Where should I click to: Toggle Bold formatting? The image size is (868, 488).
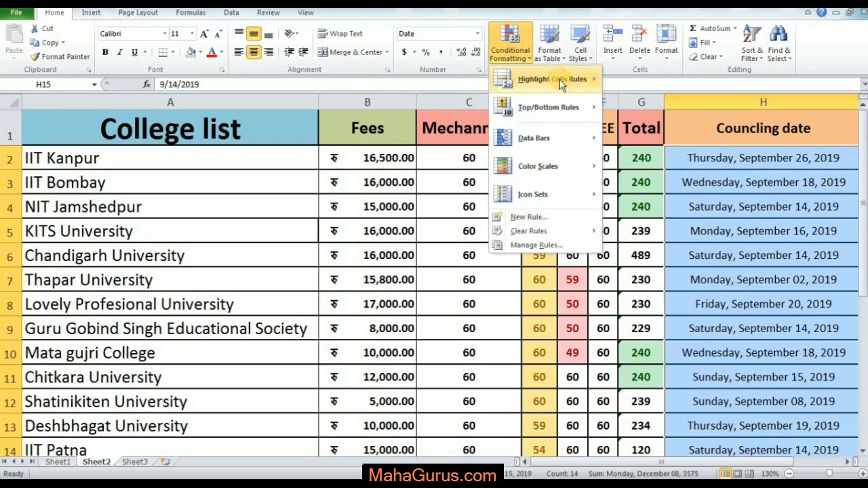tap(105, 52)
